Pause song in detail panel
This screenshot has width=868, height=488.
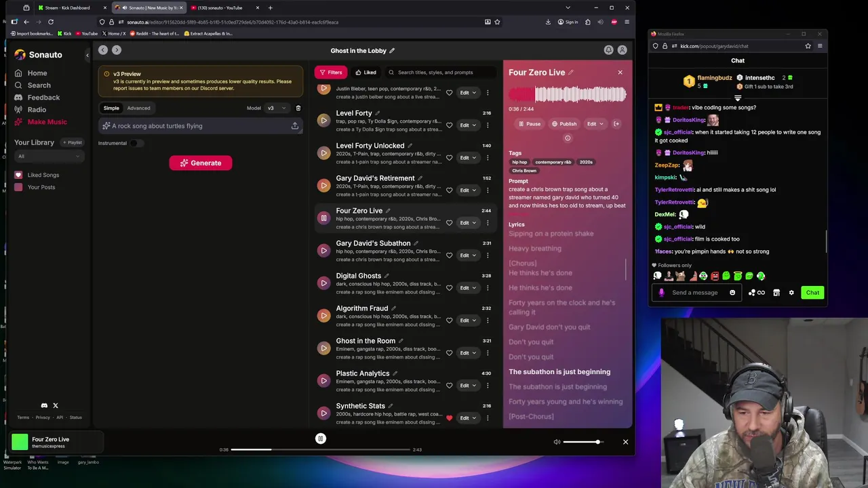(530, 124)
